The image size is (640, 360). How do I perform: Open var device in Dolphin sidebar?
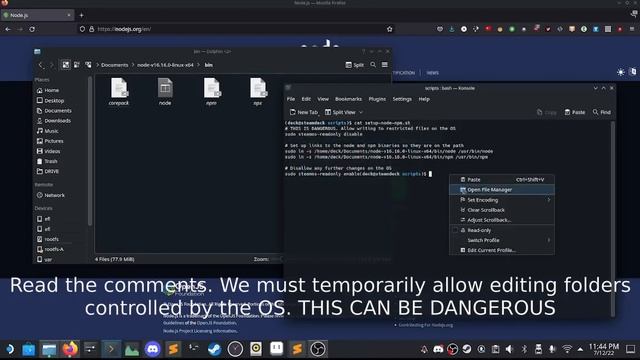[44, 259]
